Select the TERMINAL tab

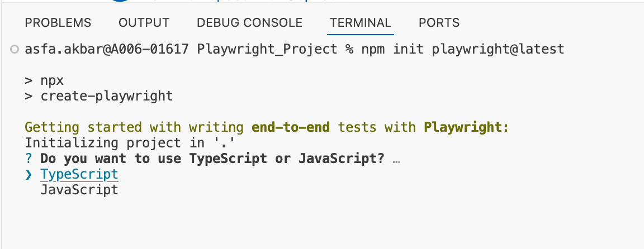click(x=361, y=23)
